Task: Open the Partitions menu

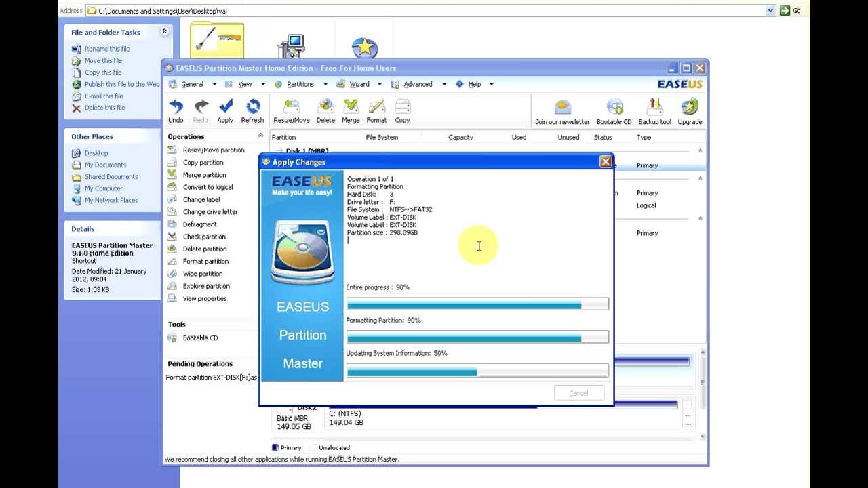Action: pos(300,84)
